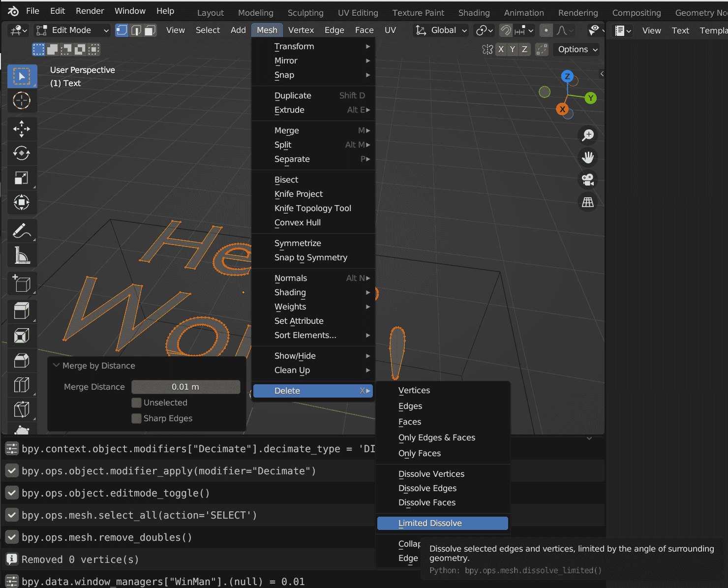The width and height of the screenshot is (728, 588).
Task: Open proportional falloff curve dropdown
Action: pos(565,31)
